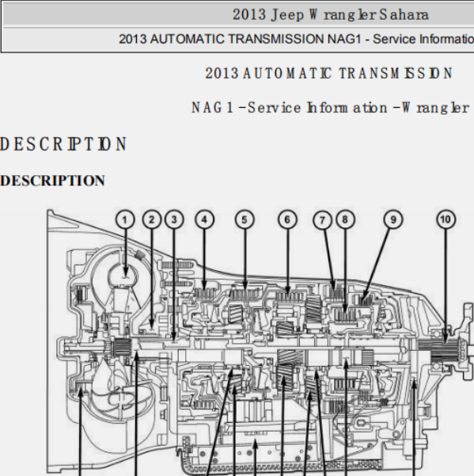Click the spaced '2013 AUTOMATIC TRANSMISSION' title
This screenshot has height=476, width=474.
328,73
